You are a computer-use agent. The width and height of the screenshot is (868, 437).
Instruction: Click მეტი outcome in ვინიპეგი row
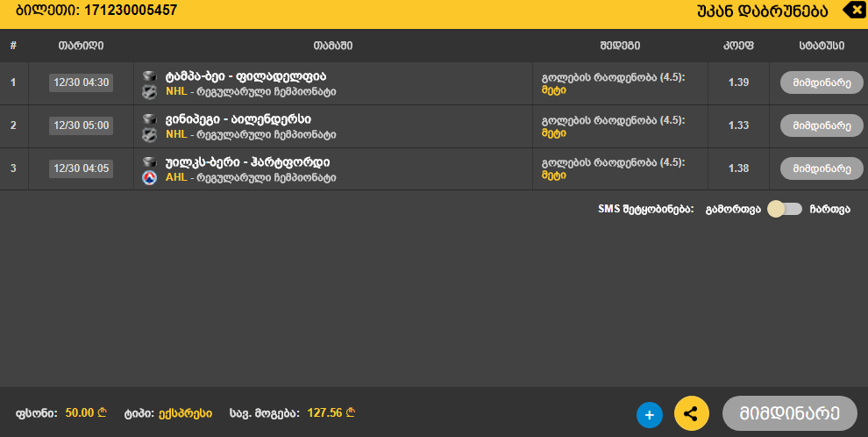pos(553,133)
